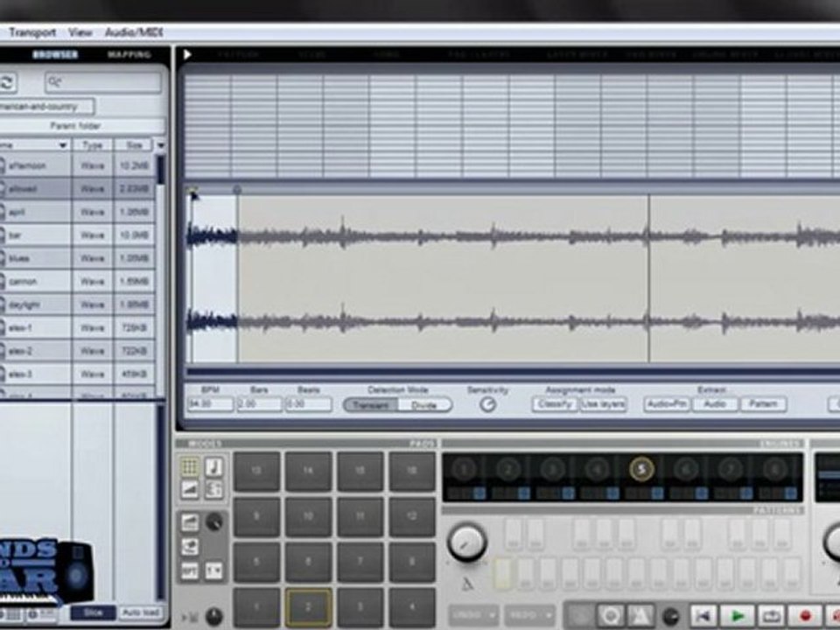This screenshot has height=630, width=840.
Task: Select engine 4 in the engines strip
Action: click(x=597, y=470)
